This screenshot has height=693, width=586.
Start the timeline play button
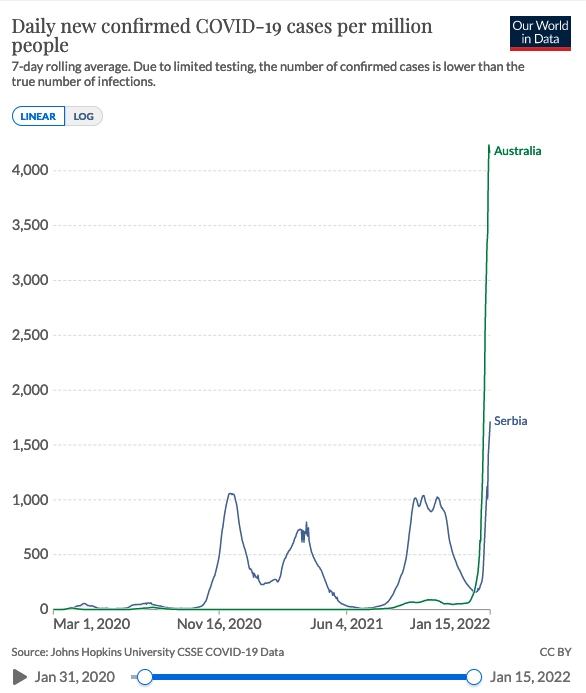pos(19,677)
